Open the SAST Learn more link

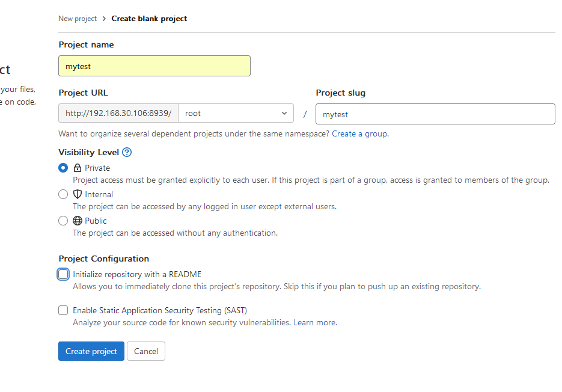coord(314,323)
